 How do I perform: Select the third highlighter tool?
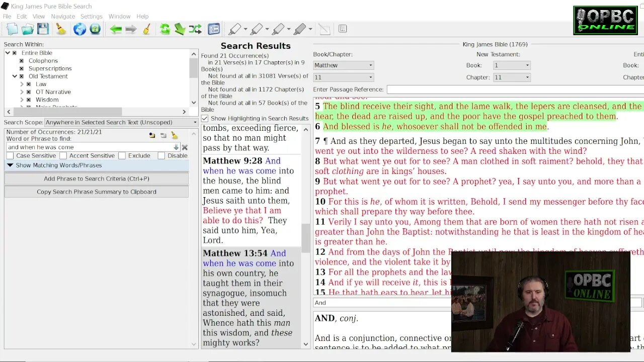point(278,29)
